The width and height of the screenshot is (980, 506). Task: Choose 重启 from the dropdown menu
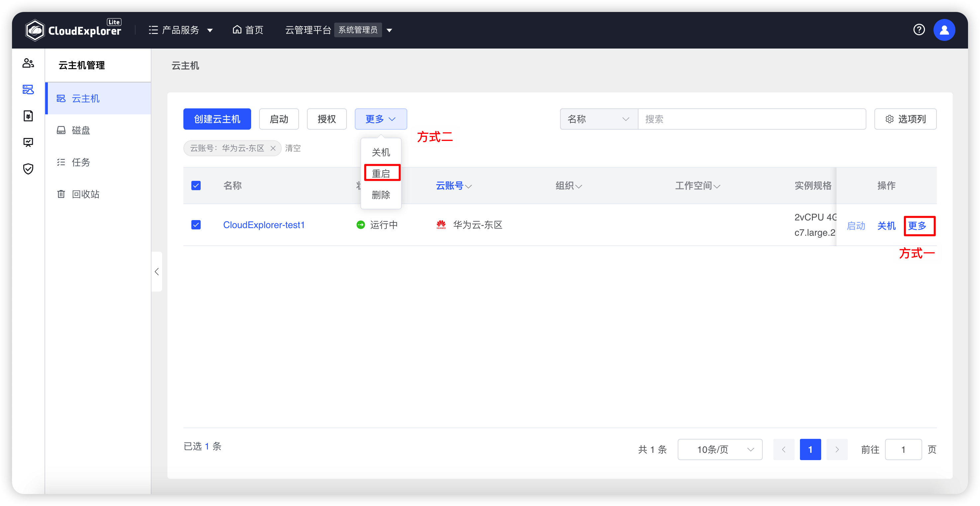click(x=381, y=174)
